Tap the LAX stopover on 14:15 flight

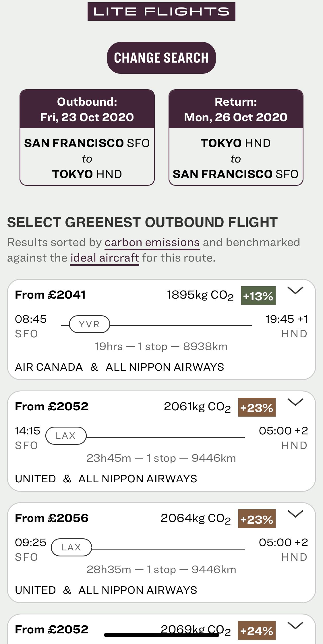point(66,436)
